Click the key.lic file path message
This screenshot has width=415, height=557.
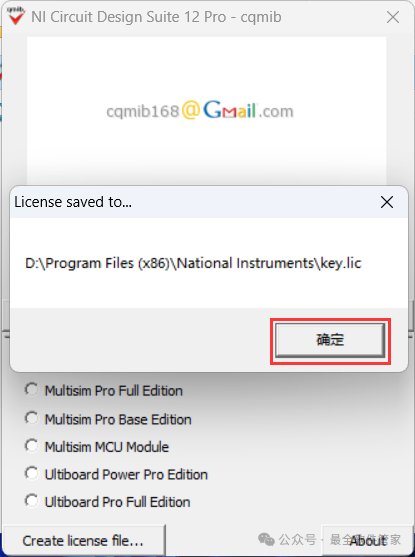coord(193,263)
